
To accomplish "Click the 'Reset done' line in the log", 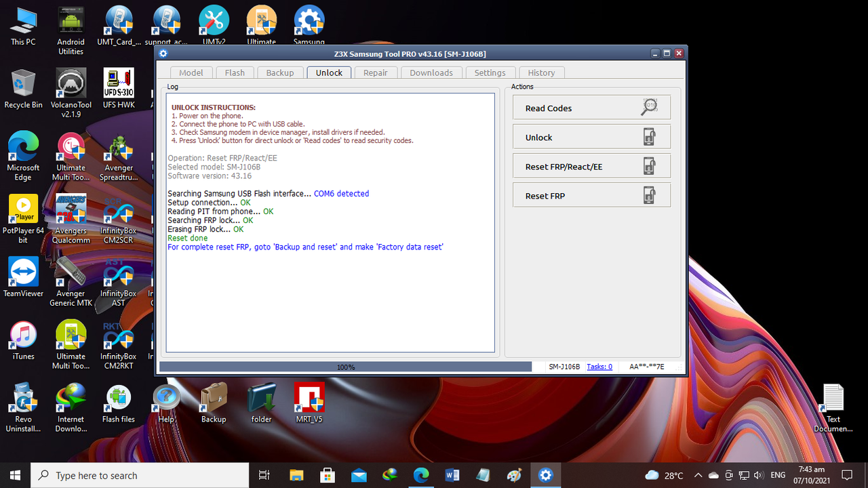I will [x=188, y=238].
